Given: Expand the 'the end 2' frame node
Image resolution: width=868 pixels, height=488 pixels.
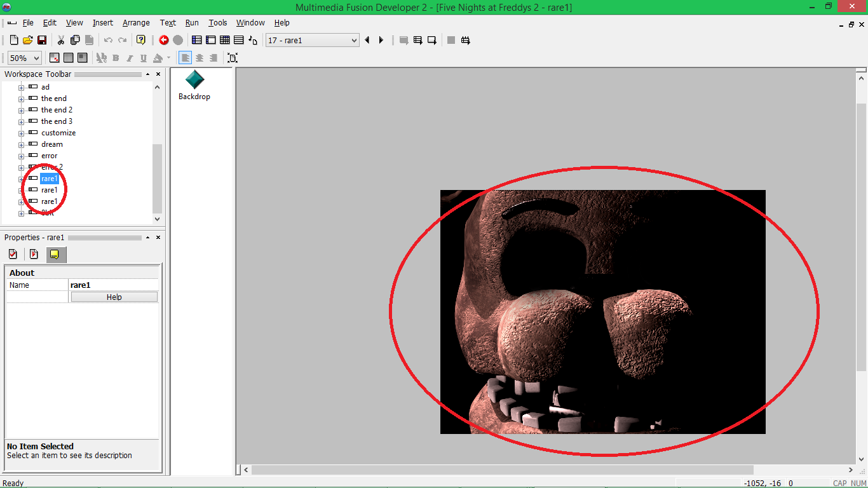Looking at the screenshot, I should [x=21, y=111].
